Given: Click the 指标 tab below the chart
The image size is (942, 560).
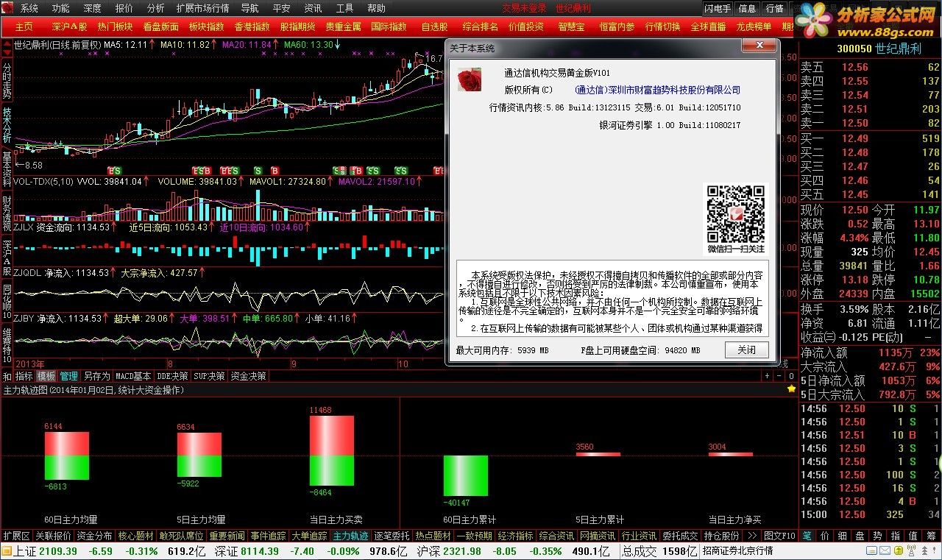Looking at the screenshot, I should pos(24,376).
